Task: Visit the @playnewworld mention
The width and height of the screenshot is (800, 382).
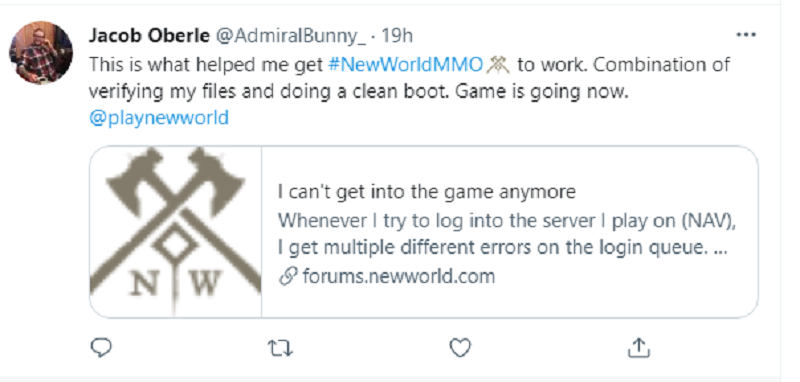Action: pos(159,118)
